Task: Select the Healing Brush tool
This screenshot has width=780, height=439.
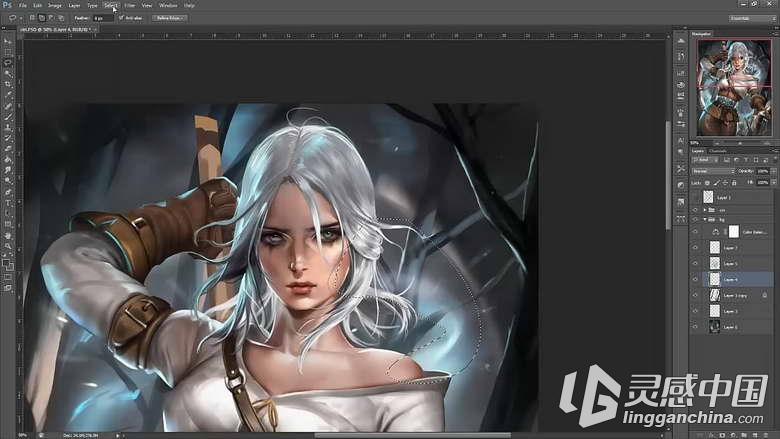Action: click(x=7, y=106)
